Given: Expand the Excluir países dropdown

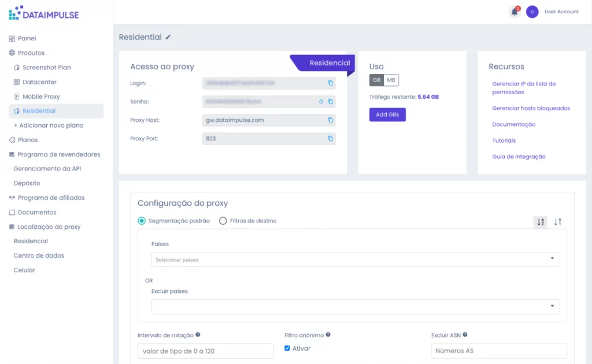Looking at the screenshot, I should (x=355, y=306).
